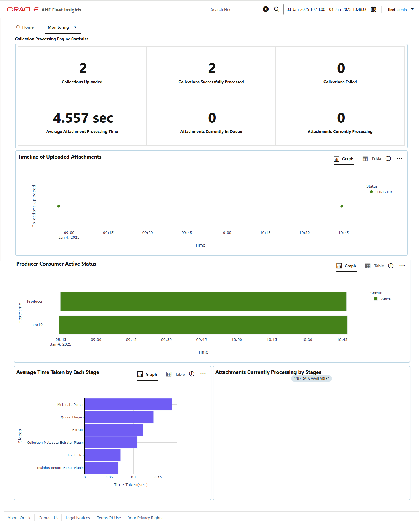Open more options for Timeline of Uploaded Attachments
This screenshot has width=420, height=525.
point(399,159)
